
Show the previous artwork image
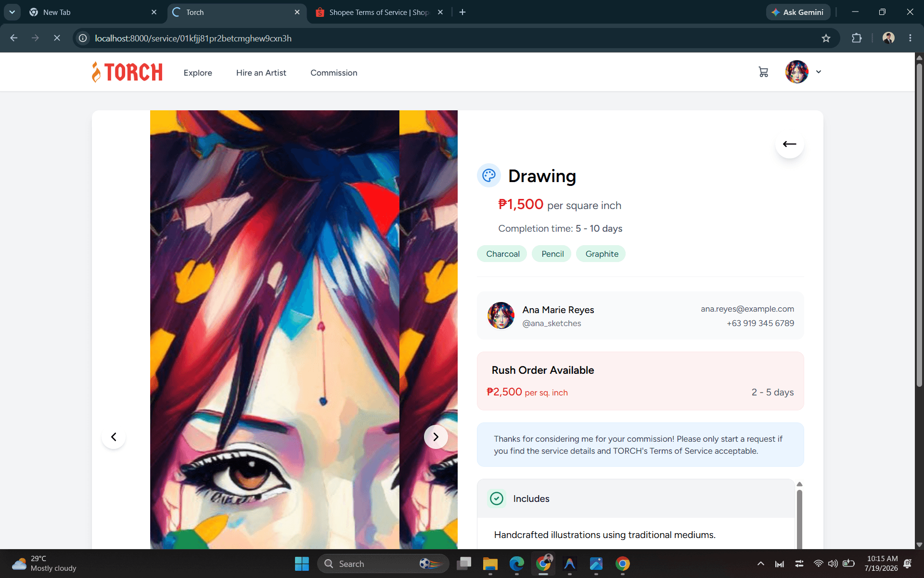(114, 437)
